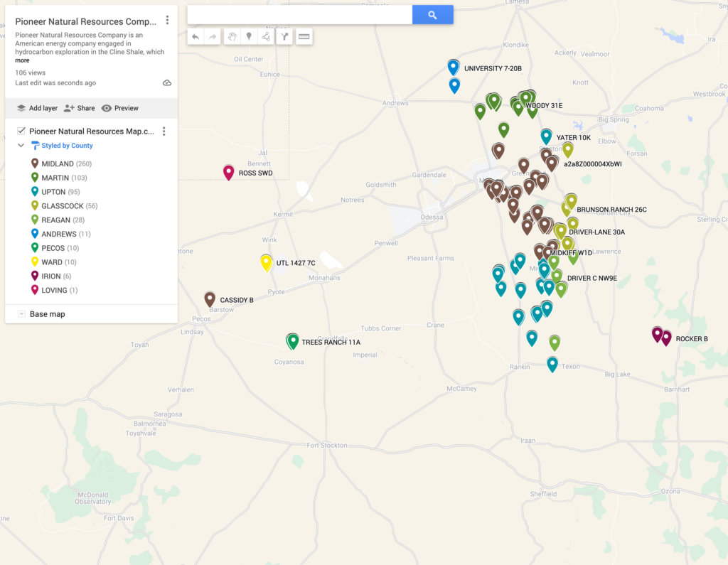Expand the description with the more link
Viewport: 728px width, 565px height.
[22, 60]
